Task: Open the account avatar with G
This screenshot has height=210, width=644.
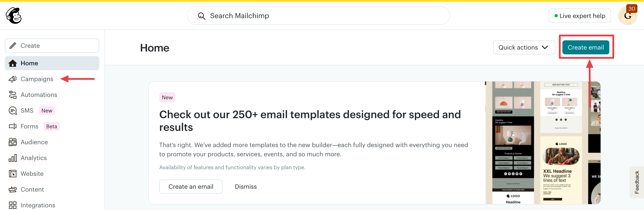Action: click(627, 16)
